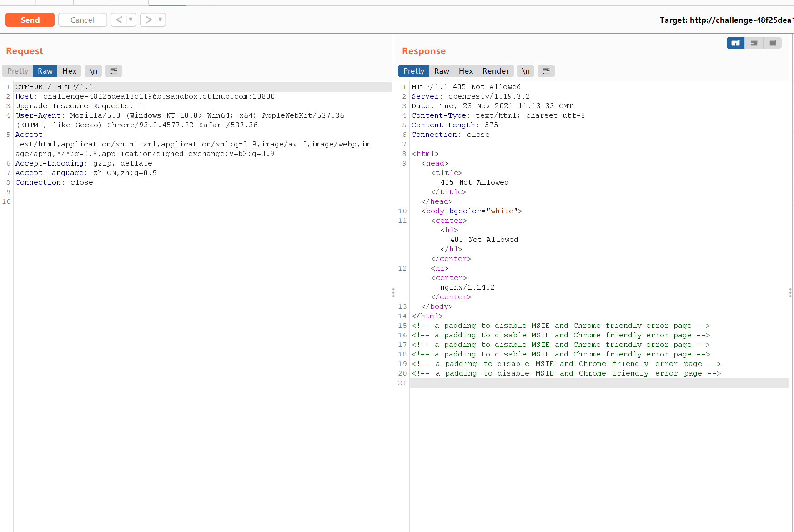The width and height of the screenshot is (794, 532).
Task: Click the request/response divider handle
Action: point(393,292)
